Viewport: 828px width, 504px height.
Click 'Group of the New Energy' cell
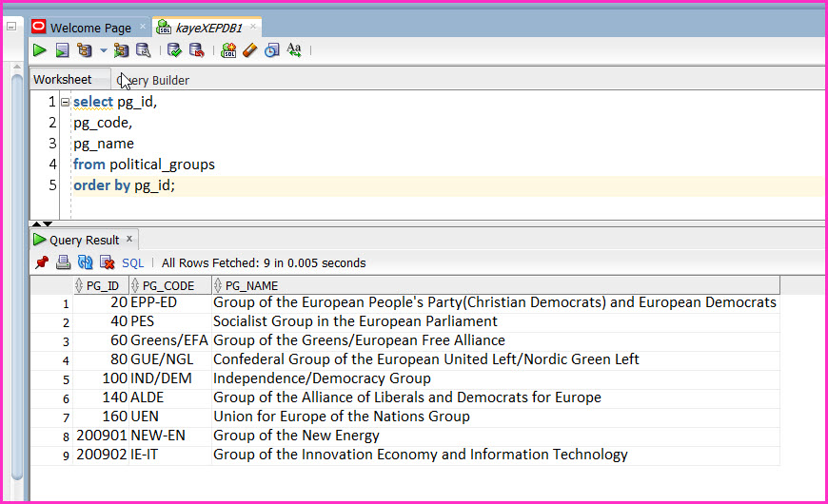(495, 436)
